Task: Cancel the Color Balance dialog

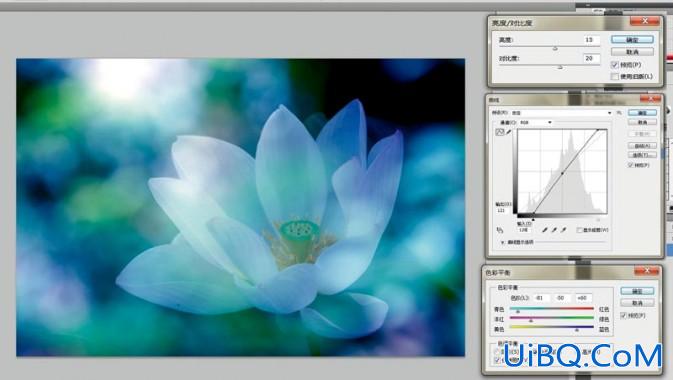Action: [x=637, y=303]
